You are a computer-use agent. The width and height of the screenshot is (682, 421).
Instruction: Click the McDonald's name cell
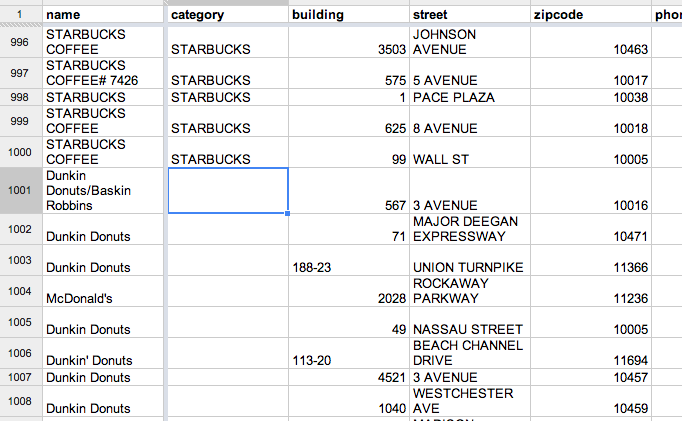[x=103, y=291]
